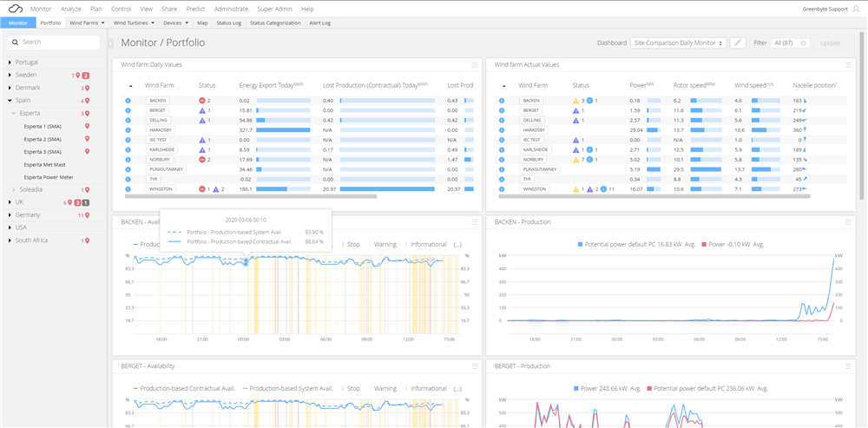Click location pin for Esperta 1 (SMA)
The height and width of the screenshot is (428, 868).
pyautogui.click(x=87, y=126)
